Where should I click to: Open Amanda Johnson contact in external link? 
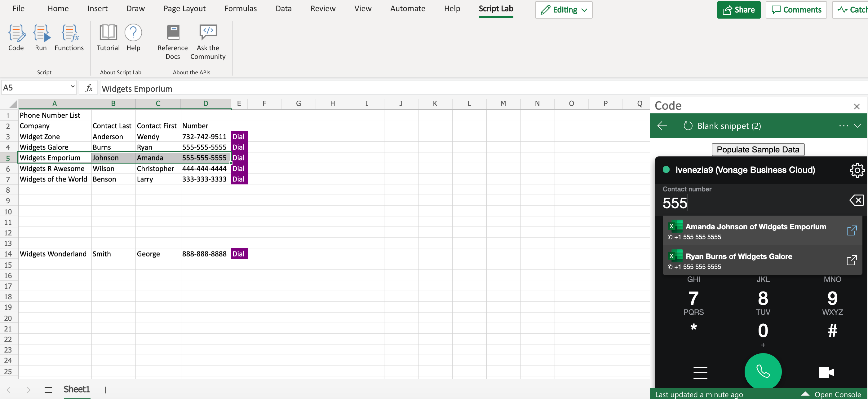852,231
